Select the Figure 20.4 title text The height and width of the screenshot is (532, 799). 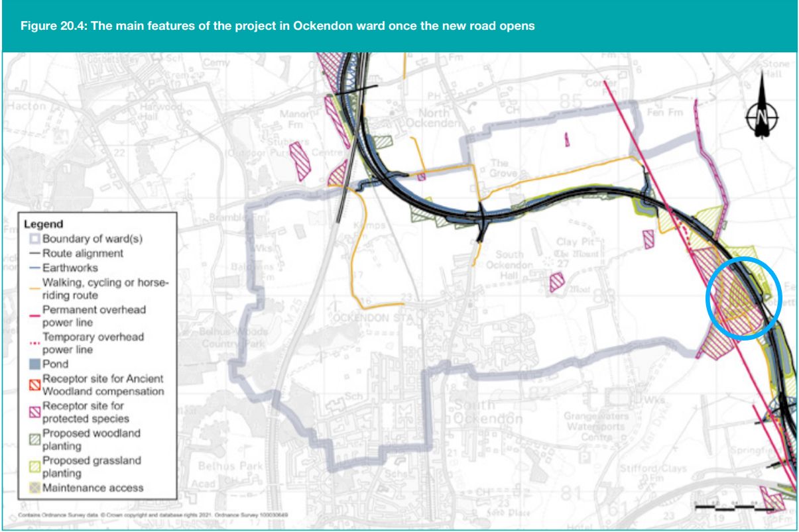tap(277, 27)
